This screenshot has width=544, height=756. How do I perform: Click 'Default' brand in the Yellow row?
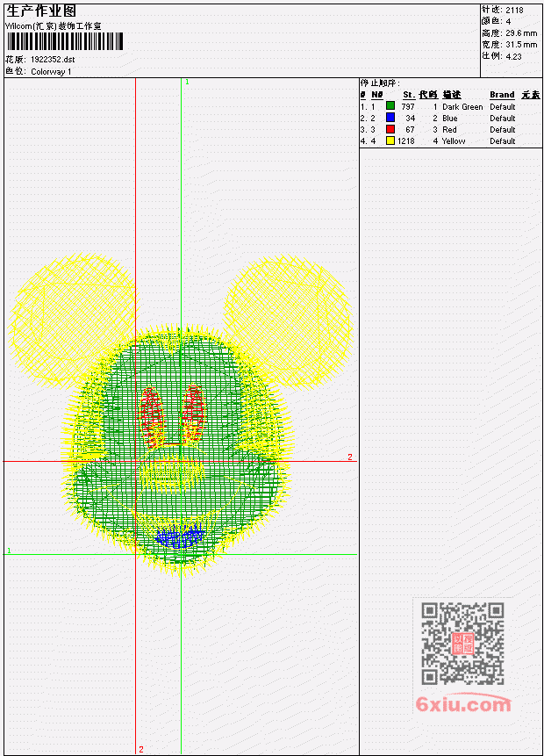click(503, 141)
